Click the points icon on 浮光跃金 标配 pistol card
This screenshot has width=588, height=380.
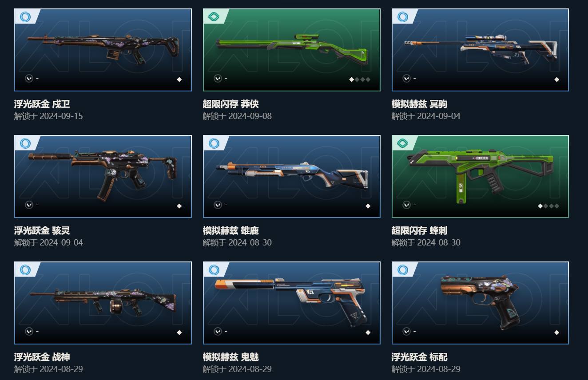[406, 331]
